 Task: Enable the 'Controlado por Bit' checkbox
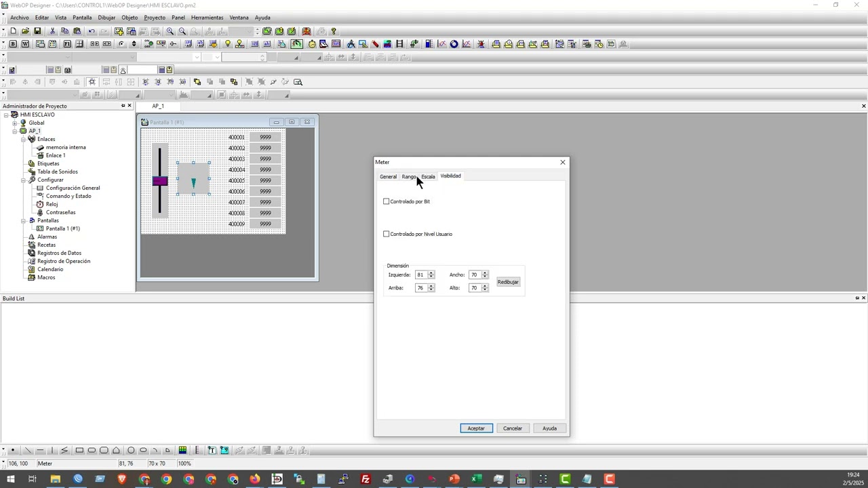coord(387,201)
